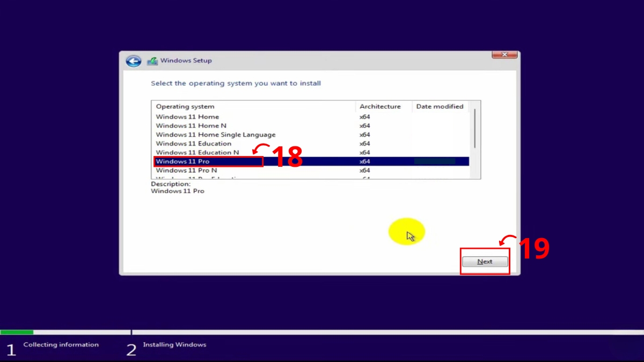Screen dimensions: 644x362
Task: Click the partially visible Pro Education row
Action: coord(193,177)
